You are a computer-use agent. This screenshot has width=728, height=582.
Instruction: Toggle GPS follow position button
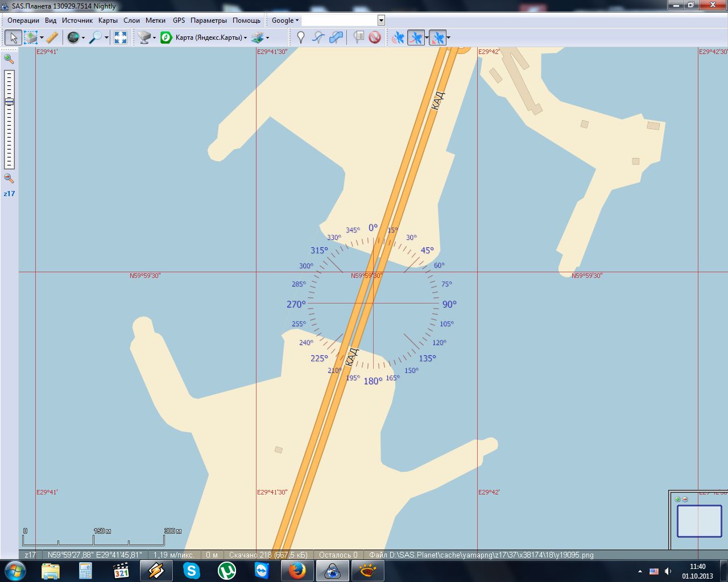(437, 38)
